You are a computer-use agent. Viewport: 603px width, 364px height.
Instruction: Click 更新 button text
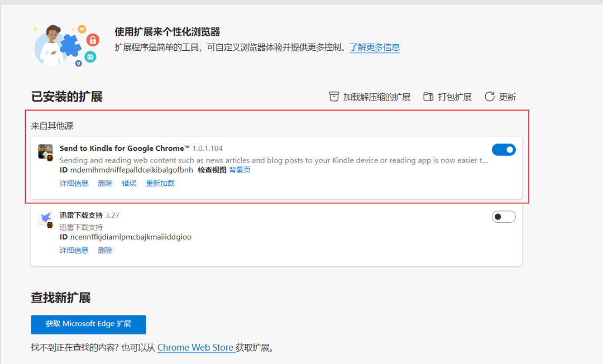point(507,97)
